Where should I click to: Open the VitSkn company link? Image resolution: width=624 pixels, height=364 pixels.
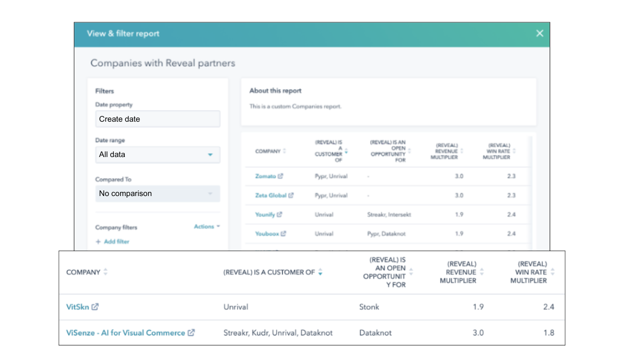click(x=78, y=307)
